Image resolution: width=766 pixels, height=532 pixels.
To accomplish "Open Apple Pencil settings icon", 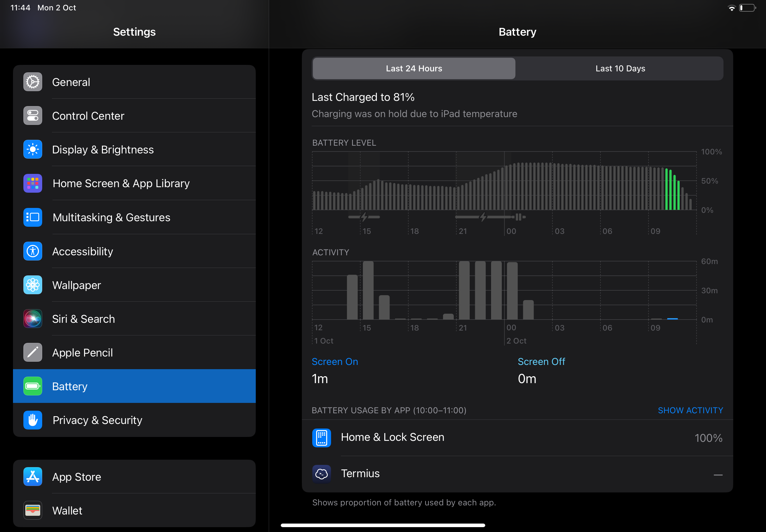I will tap(33, 352).
